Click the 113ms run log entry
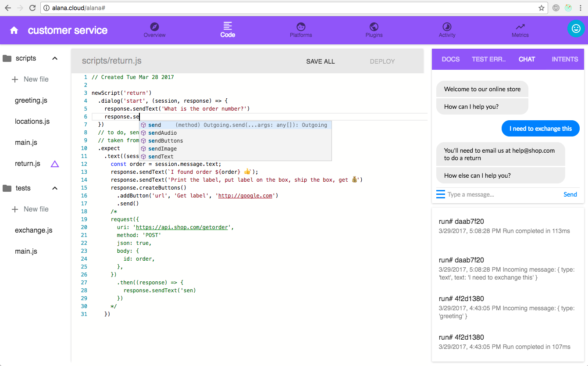Screen dimensions: 588x366 (508, 226)
